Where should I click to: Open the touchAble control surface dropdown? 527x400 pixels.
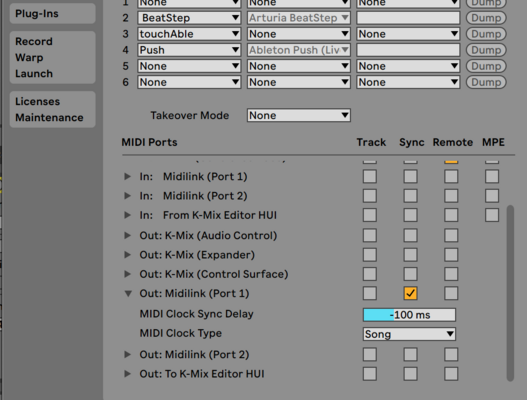point(189,34)
